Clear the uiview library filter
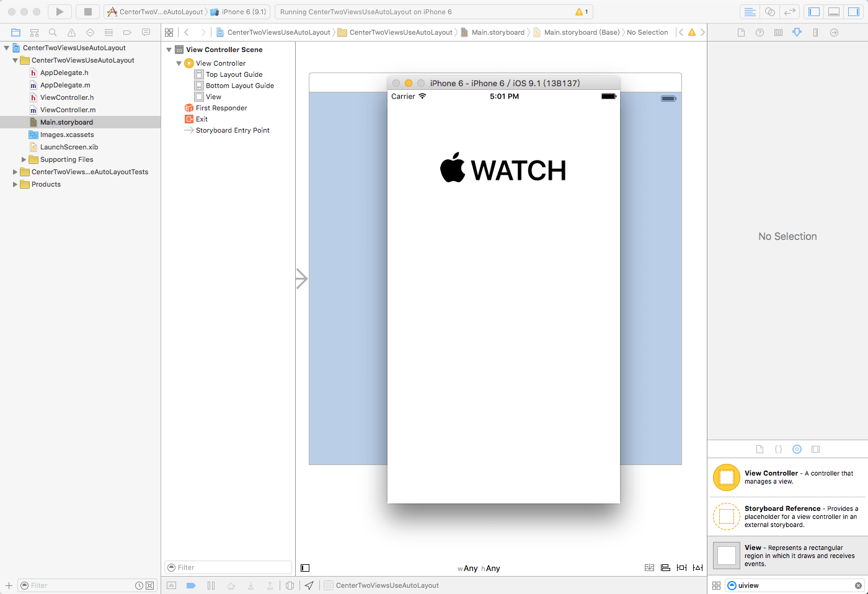This screenshot has width=868, height=594. [858, 585]
